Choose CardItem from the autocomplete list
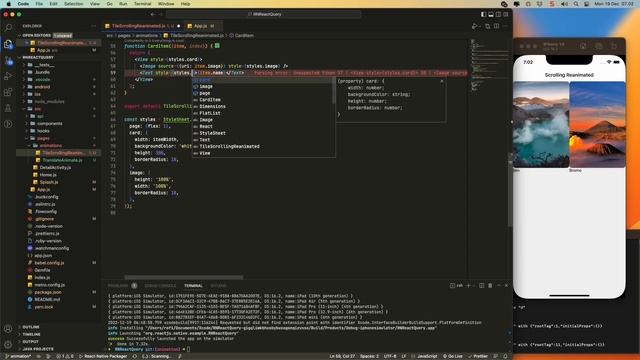The width and height of the screenshot is (640, 360). tap(210, 100)
